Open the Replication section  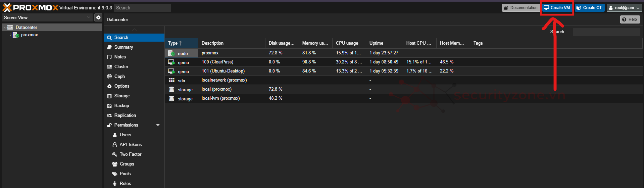(x=134, y=115)
